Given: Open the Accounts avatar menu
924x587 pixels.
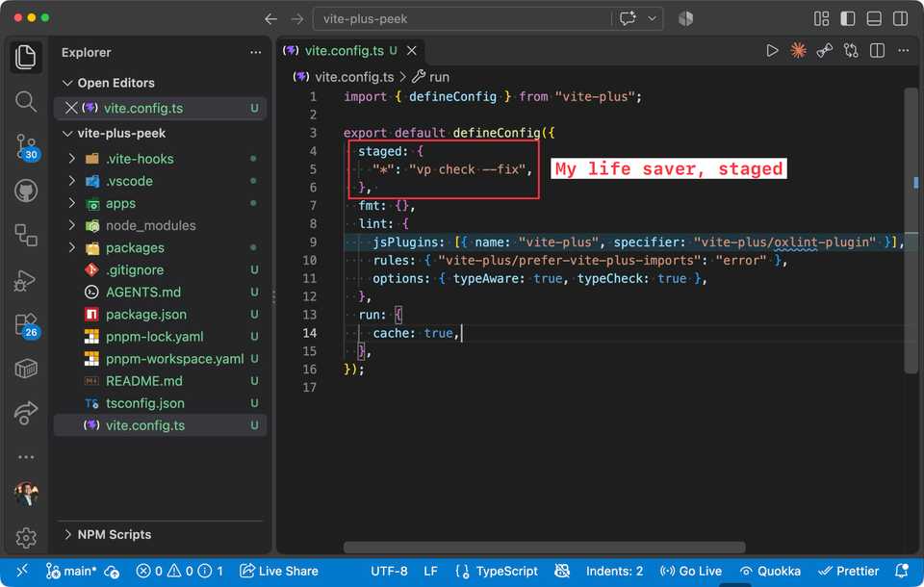Looking at the screenshot, I should coord(26,494).
